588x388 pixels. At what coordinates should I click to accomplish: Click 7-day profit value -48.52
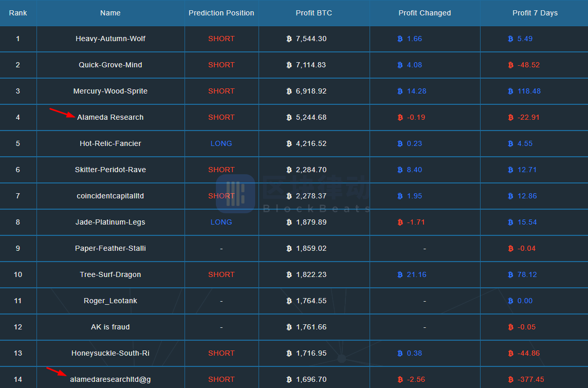[x=528, y=65]
